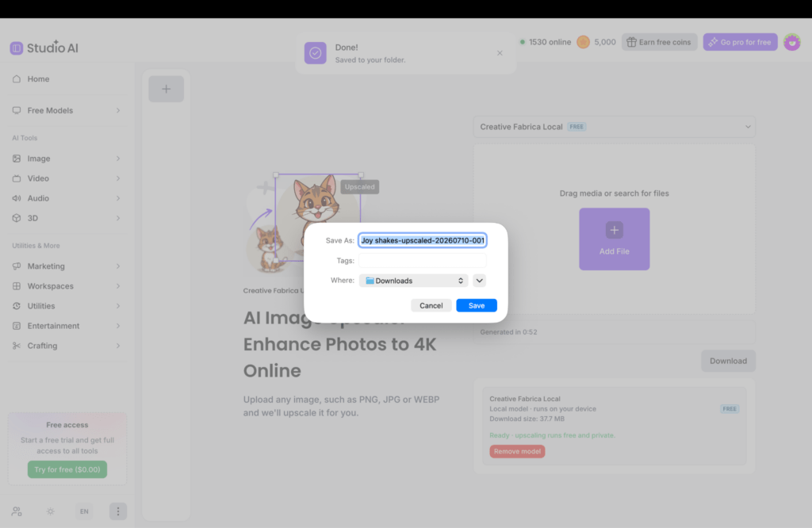This screenshot has width=812, height=528.
Task: Click the plus new item button
Action: tap(167, 89)
